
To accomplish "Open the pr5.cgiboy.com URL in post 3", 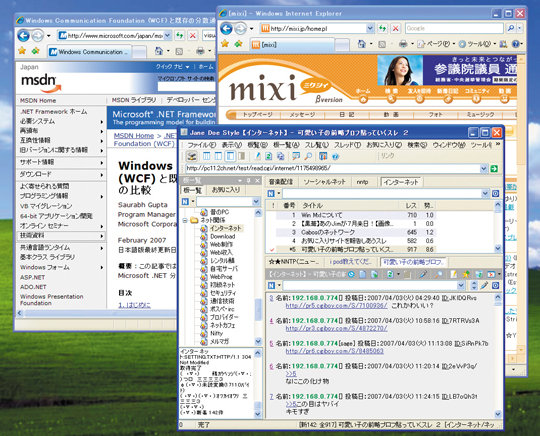I will 336,305.
